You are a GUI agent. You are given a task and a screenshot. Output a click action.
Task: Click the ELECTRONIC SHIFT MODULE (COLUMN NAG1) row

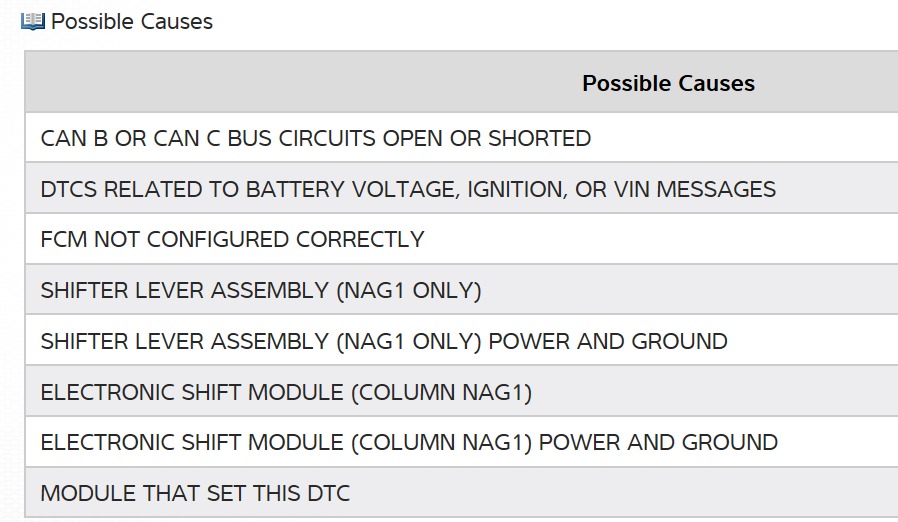[286, 392]
